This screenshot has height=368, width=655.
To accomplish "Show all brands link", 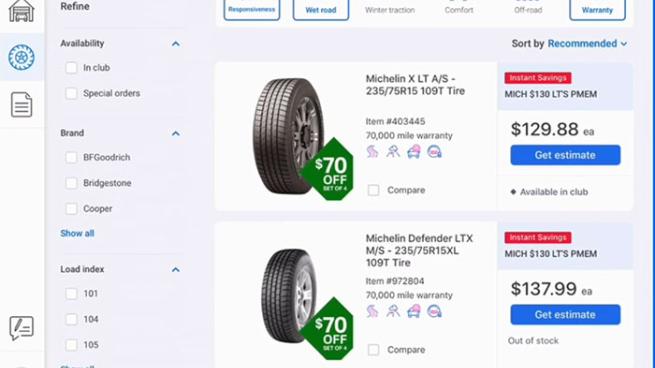I will pyautogui.click(x=77, y=233).
